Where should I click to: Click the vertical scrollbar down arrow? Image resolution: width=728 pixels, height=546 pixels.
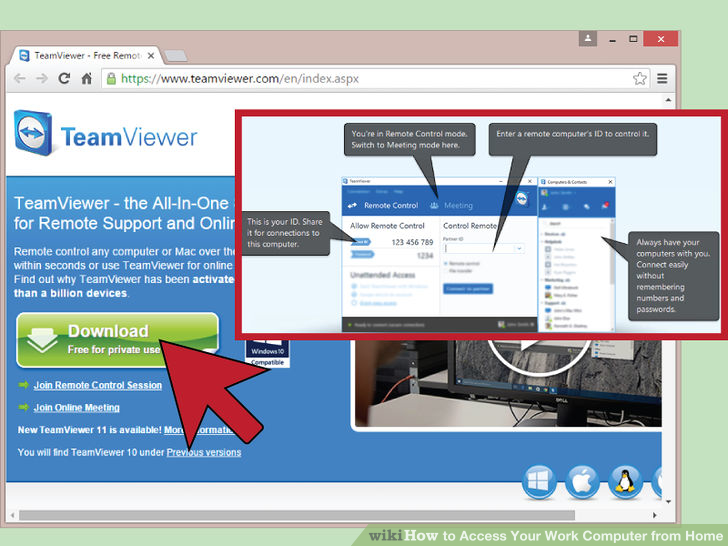tap(668, 501)
